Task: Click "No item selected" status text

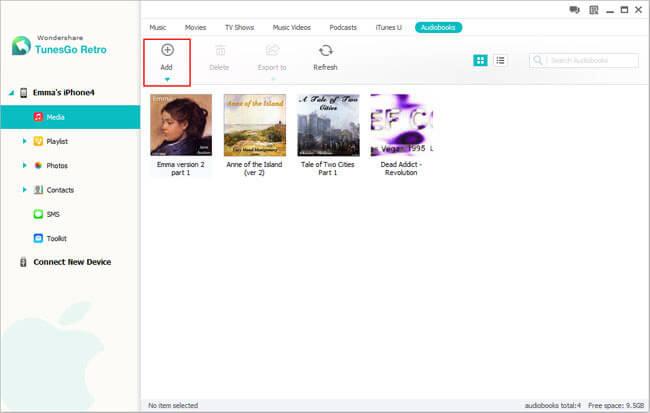Action: coord(173,406)
